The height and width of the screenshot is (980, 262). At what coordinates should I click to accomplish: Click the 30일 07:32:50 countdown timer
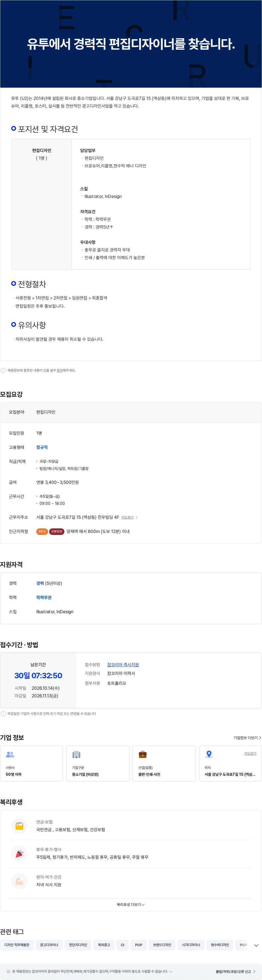tap(38, 676)
